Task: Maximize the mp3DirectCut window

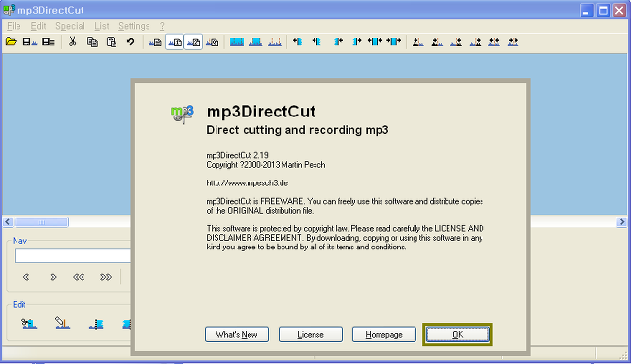Action: click(x=603, y=10)
